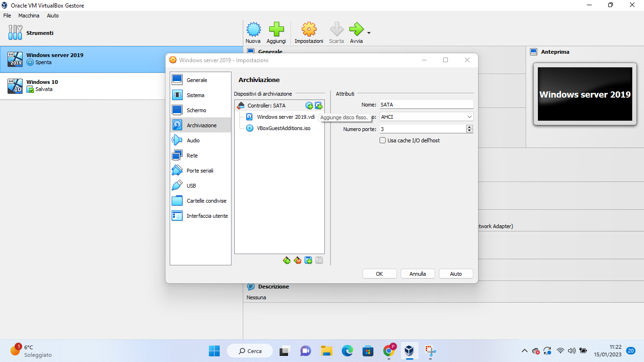
Task: Open the Audio settings category
Action: (200, 140)
